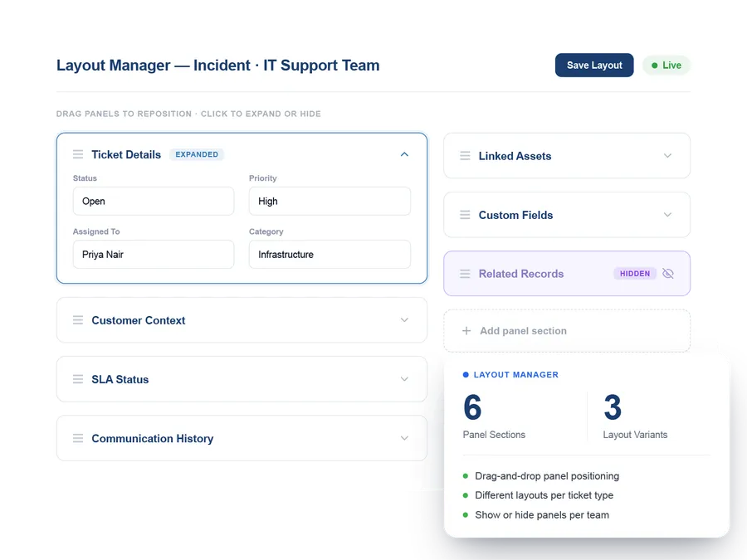Viewport: 747px width, 560px height.
Task: Click the Add panel section text
Action: pyautogui.click(x=523, y=331)
